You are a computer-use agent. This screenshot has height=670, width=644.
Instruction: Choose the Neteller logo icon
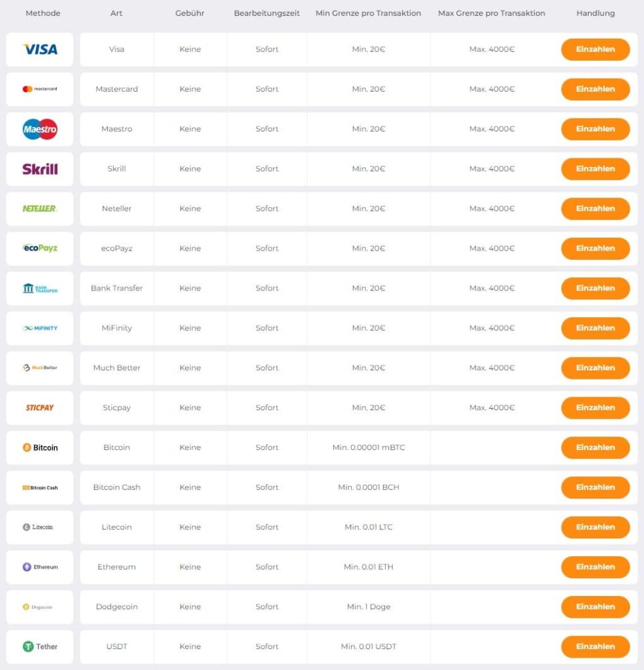click(40, 209)
